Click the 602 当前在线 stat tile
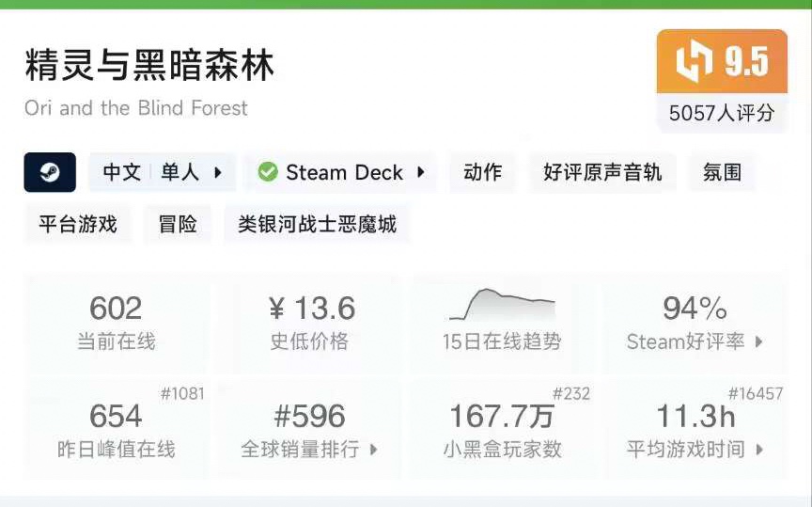The width and height of the screenshot is (812, 507). (x=116, y=322)
